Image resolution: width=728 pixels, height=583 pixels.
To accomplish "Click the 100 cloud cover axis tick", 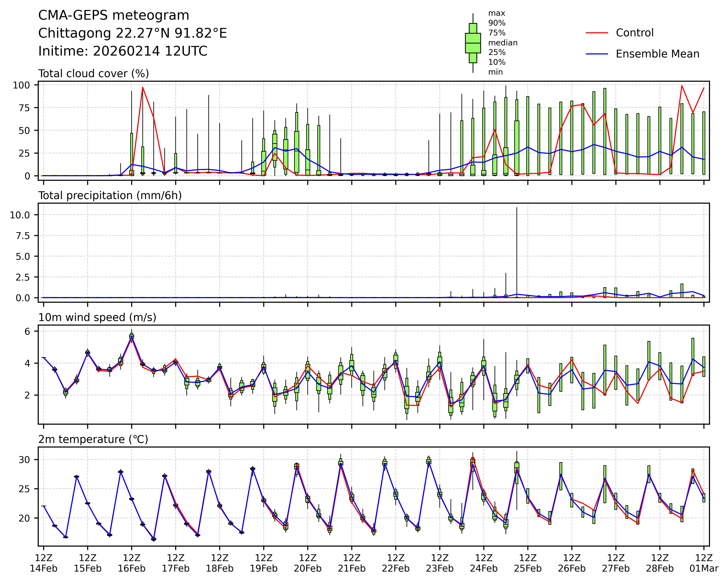I will coord(21,85).
